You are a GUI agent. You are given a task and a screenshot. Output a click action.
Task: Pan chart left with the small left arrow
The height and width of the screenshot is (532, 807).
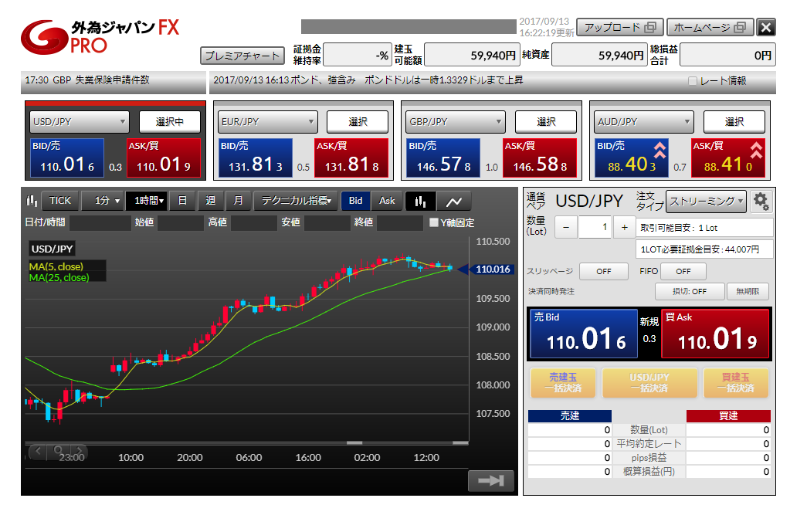pyautogui.click(x=37, y=451)
